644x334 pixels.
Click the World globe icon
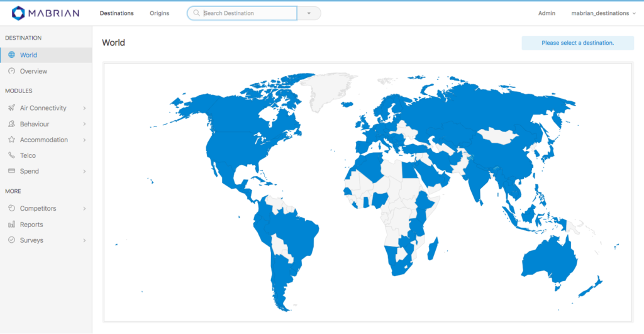click(11, 55)
